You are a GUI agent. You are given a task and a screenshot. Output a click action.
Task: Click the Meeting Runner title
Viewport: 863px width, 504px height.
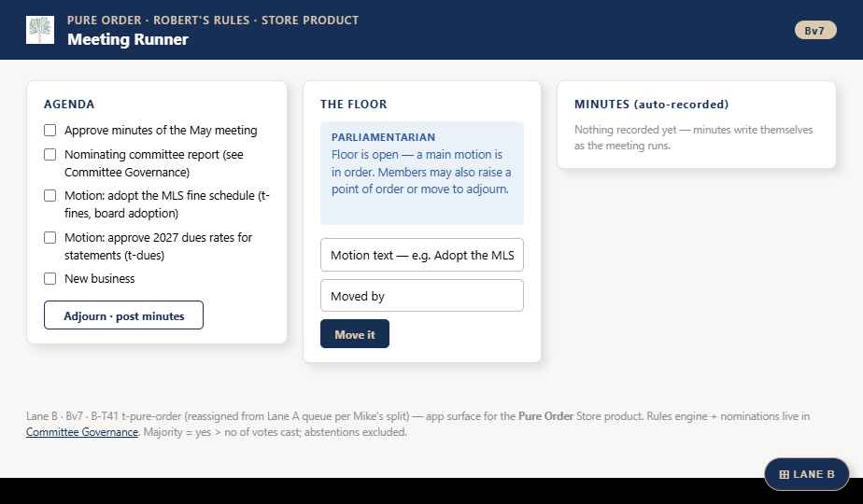click(x=128, y=39)
